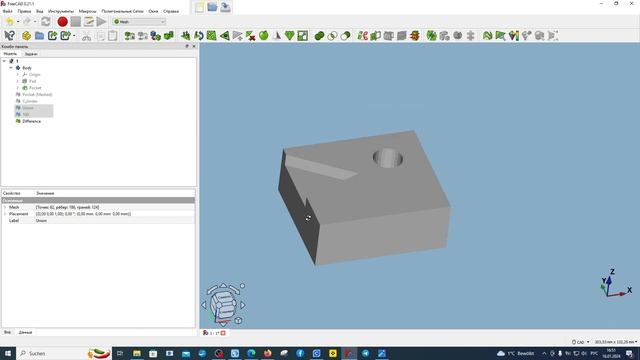The width and height of the screenshot is (640, 360).
Task: Click the Label property value Union
Action: tap(114, 220)
